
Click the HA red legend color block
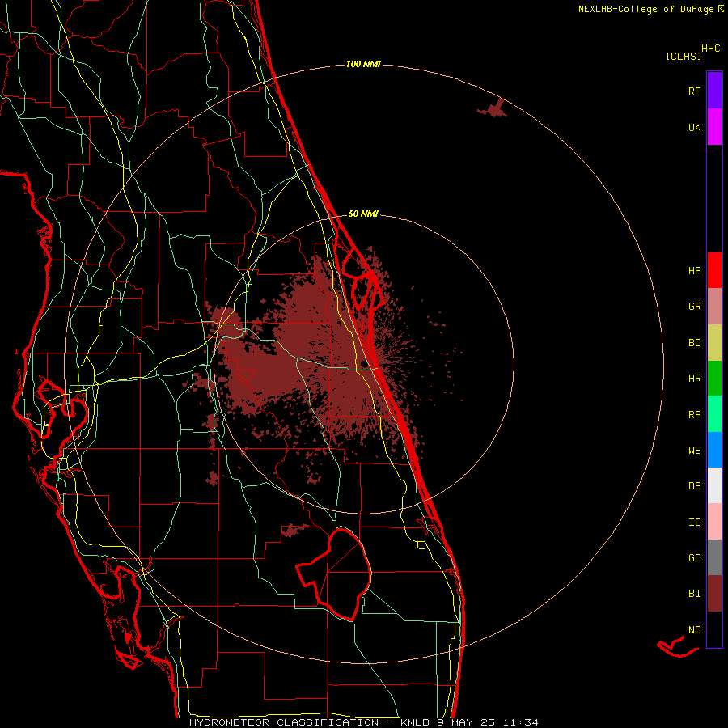click(714, 270)
